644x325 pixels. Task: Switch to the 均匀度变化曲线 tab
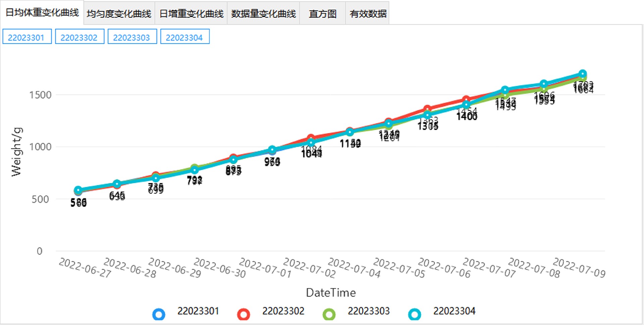pyautogui.click(x=119, y=14)
